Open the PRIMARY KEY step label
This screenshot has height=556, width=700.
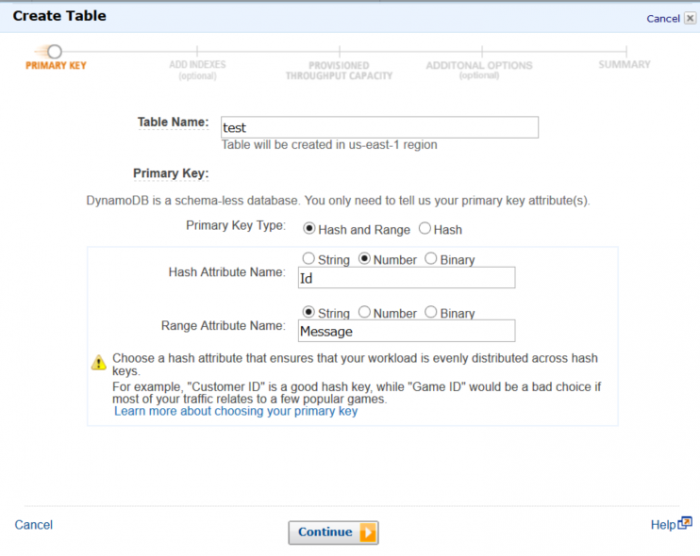[x=56, y=65]
